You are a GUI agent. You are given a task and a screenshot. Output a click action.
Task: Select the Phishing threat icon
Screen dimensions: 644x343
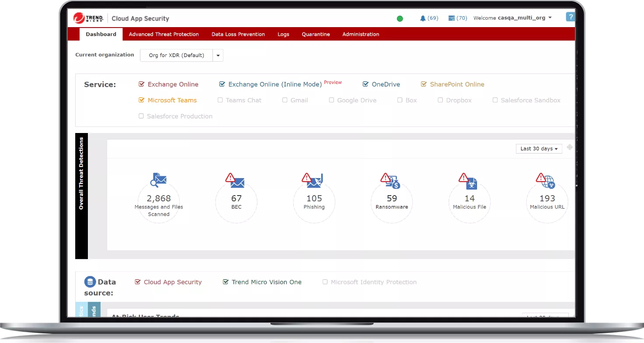coord(313,180)
